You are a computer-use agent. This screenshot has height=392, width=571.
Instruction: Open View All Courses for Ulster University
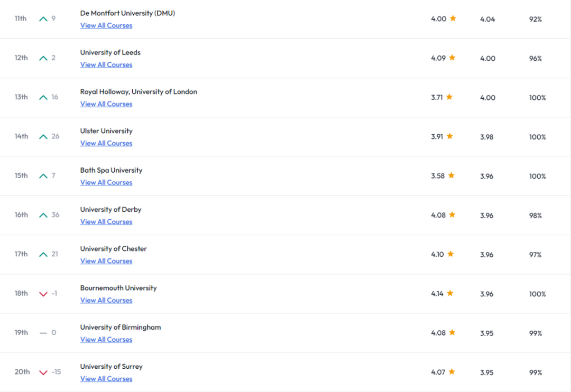[x=106, y=143]
